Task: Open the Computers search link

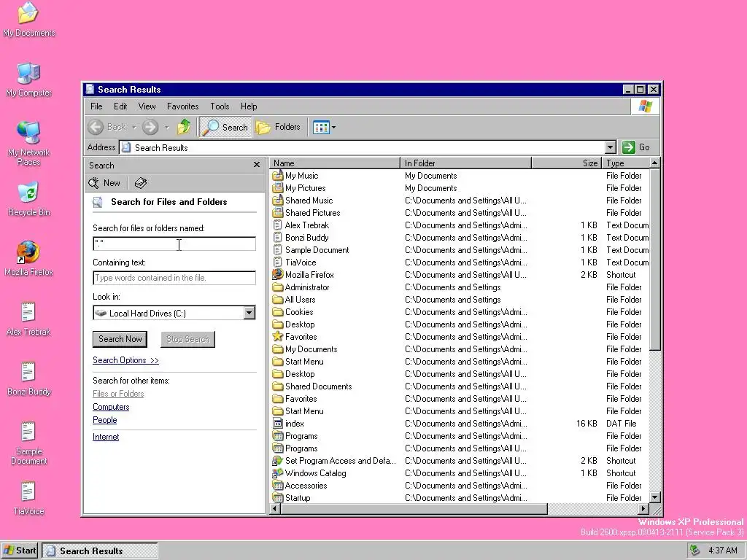Action: [x=111, y=407]
